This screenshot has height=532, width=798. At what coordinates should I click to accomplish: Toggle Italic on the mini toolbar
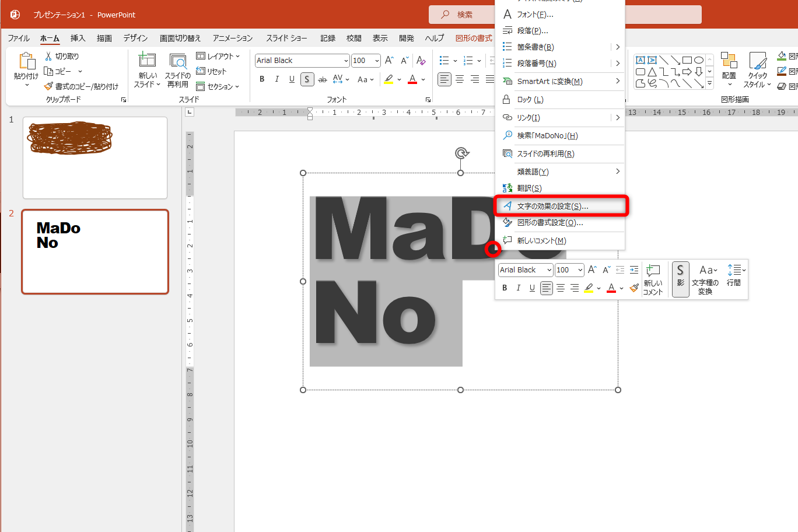point(518,288)
